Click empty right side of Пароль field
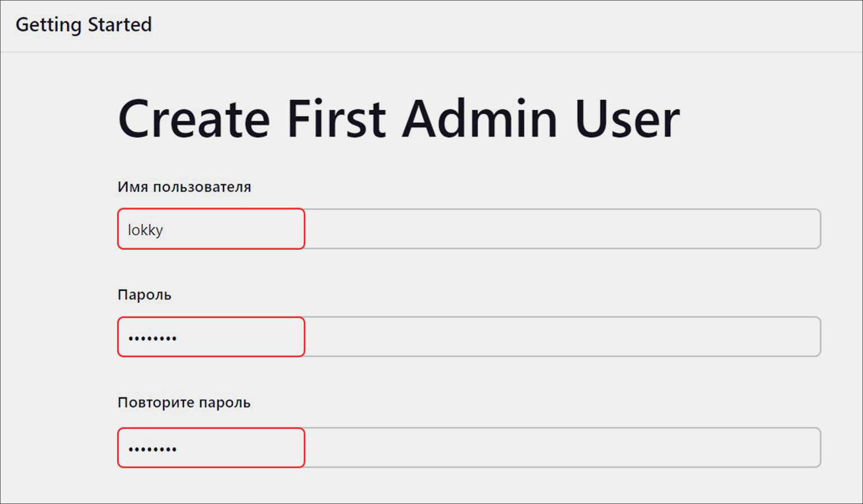 coord(672,337)
